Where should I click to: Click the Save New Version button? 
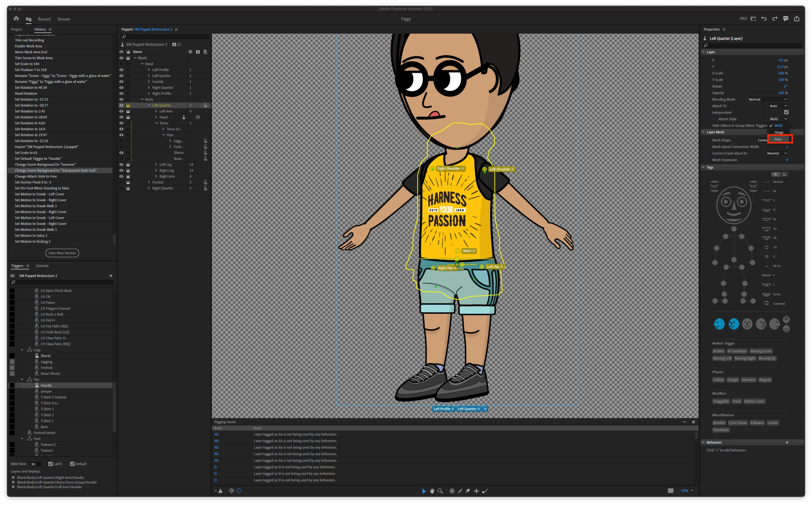click(62, 253)
